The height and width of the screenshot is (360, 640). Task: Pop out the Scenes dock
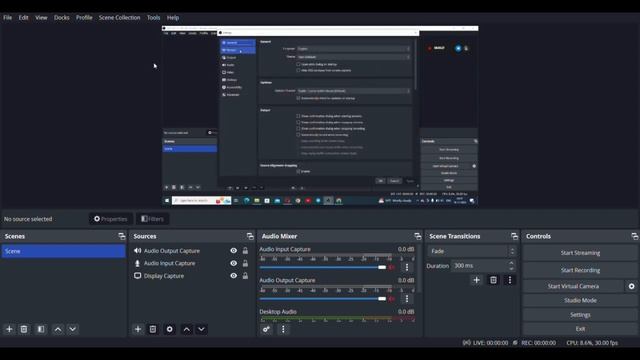click(122, 236)
